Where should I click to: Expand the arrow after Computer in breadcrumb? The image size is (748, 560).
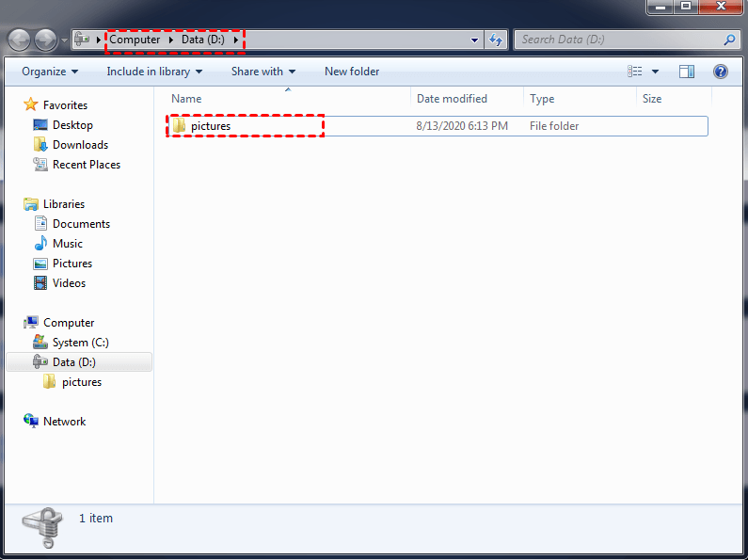pyautogui.click(x=171, y=40)
